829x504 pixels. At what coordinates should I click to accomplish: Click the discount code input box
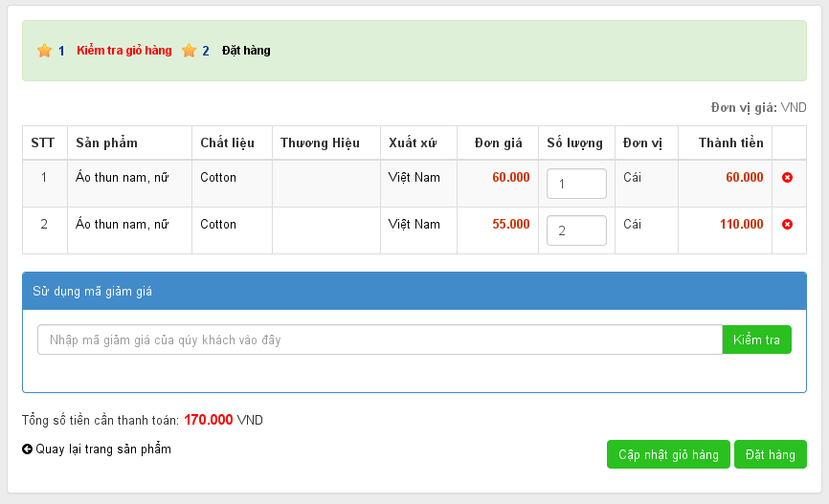[x=380, y=340]
